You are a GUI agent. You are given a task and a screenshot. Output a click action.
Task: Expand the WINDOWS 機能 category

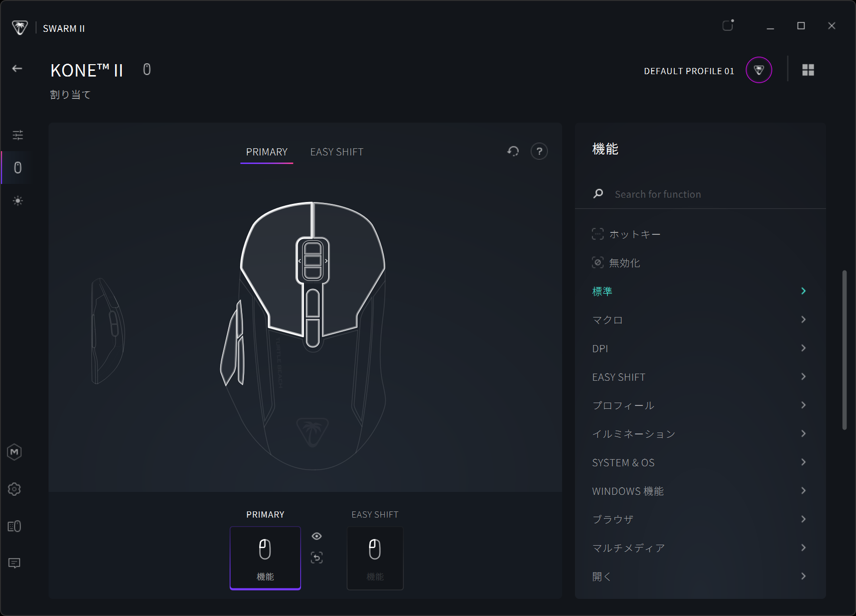700,491
